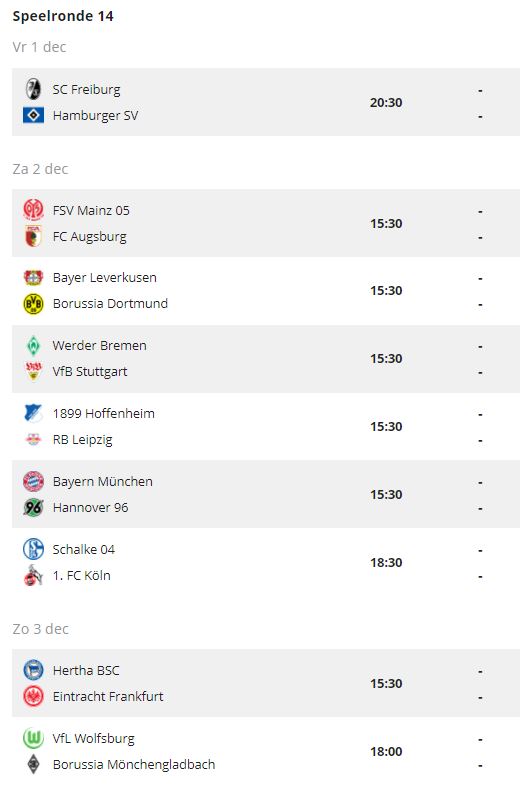The image size is (529, 796).
Task: Select the 1899 Hoffenheim logo
Action: click(33, 413)
